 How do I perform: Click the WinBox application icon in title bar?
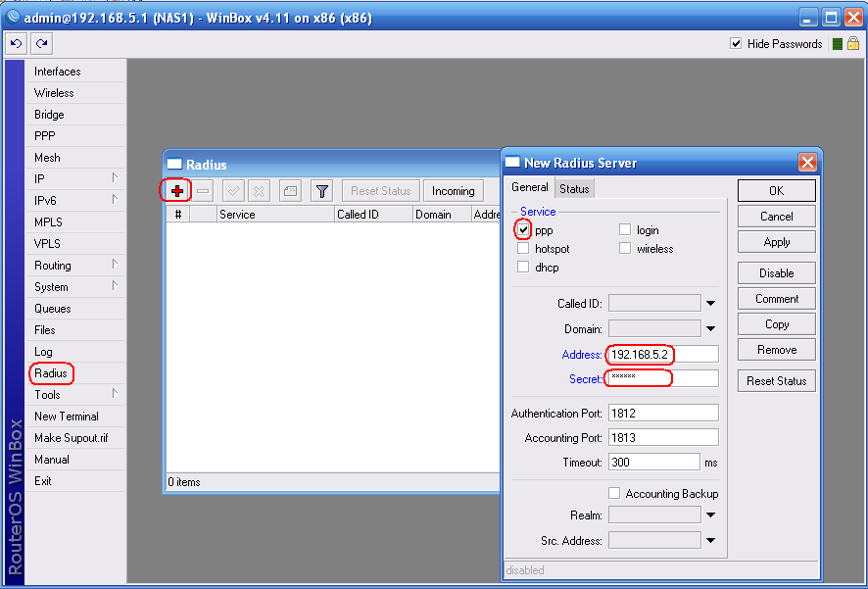point(12,18)
